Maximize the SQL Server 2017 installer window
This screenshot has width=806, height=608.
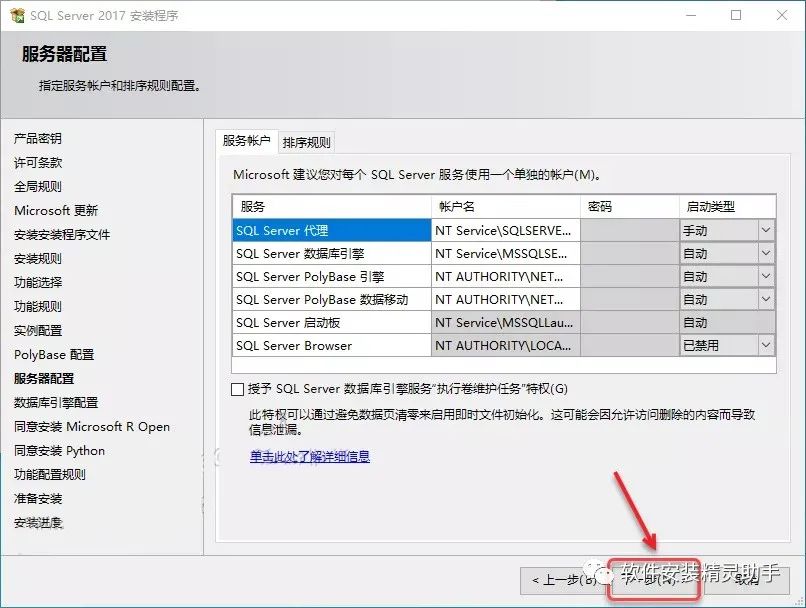736,15
